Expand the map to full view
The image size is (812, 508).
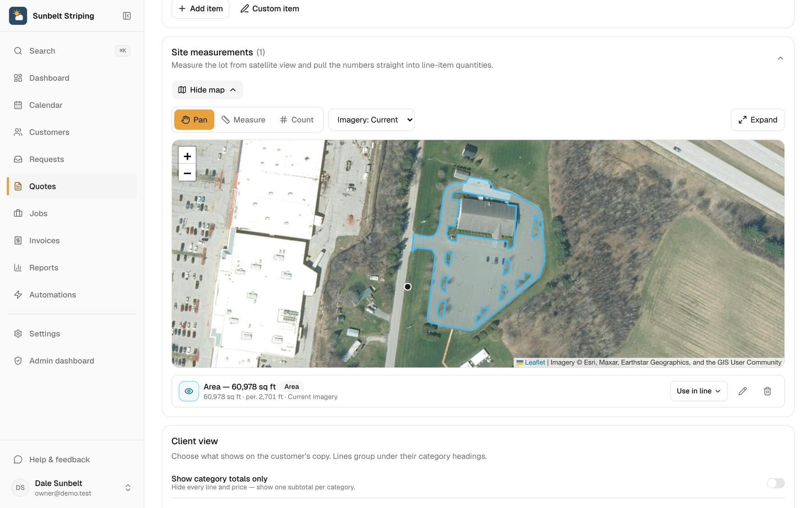[x=757, y=120]
